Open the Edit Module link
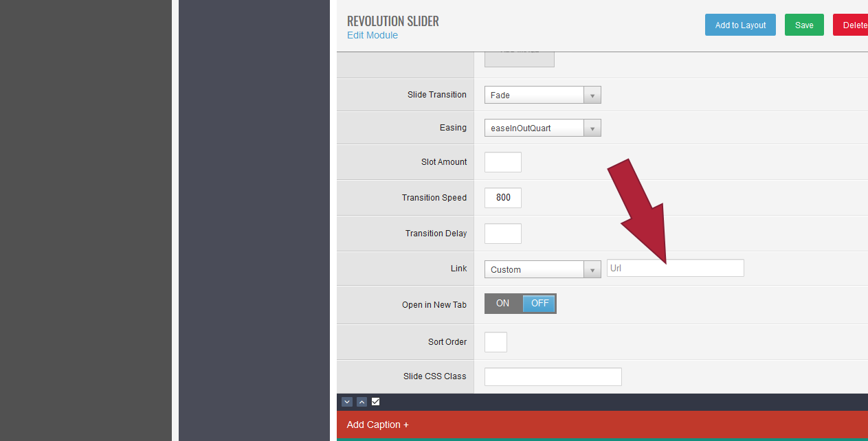Image resolution: width=868 pixels, height=441 pixels. [372, 35]
